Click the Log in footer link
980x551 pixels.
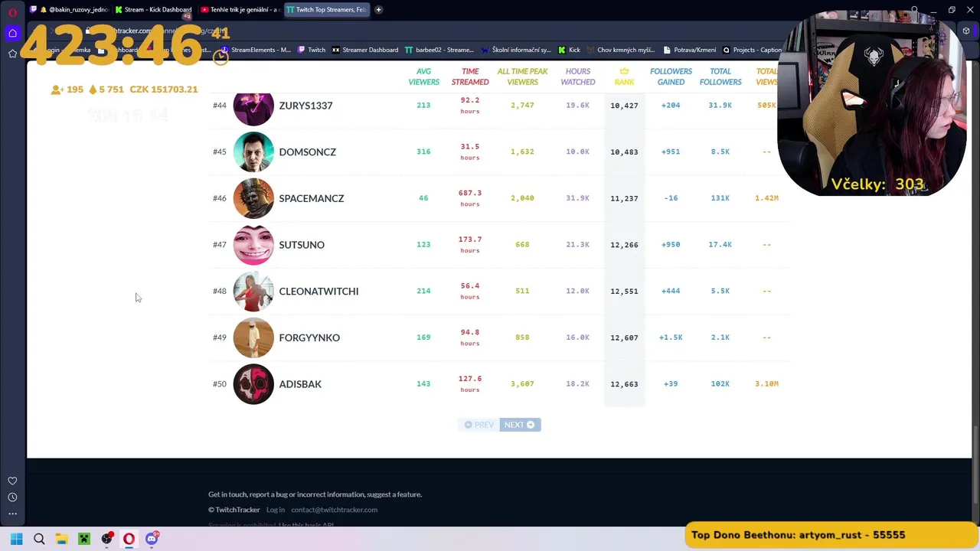pos(276,510)
